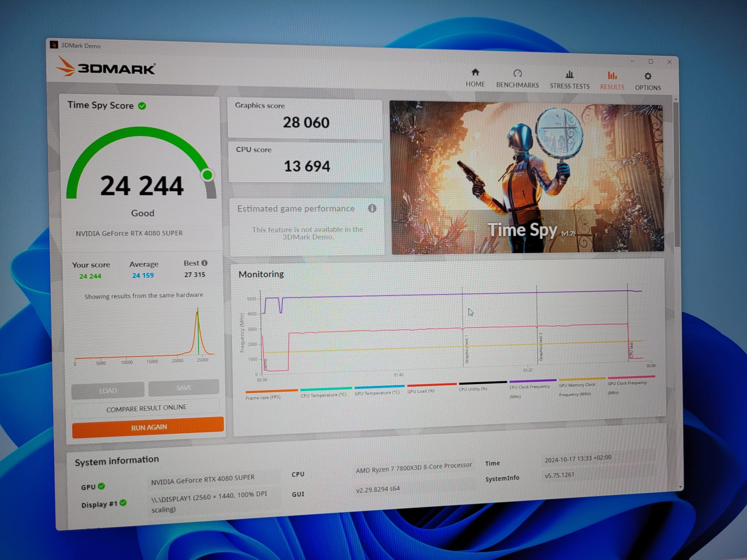The image size is (747, 560).
Task: Click the Save button
Action: coord(184,388)
